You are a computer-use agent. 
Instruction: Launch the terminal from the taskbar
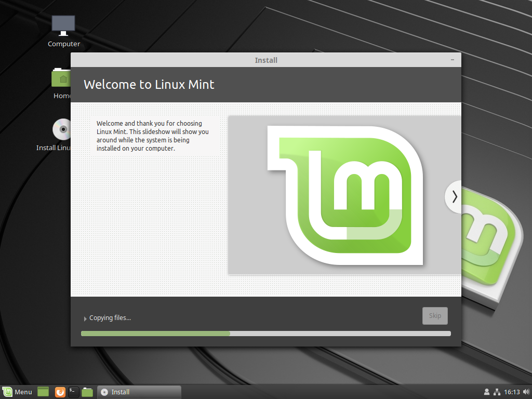[72, 392]
